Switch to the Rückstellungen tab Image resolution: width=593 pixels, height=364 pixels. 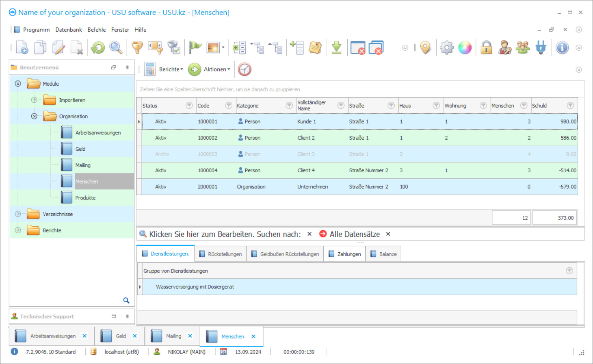pos(220,254)
